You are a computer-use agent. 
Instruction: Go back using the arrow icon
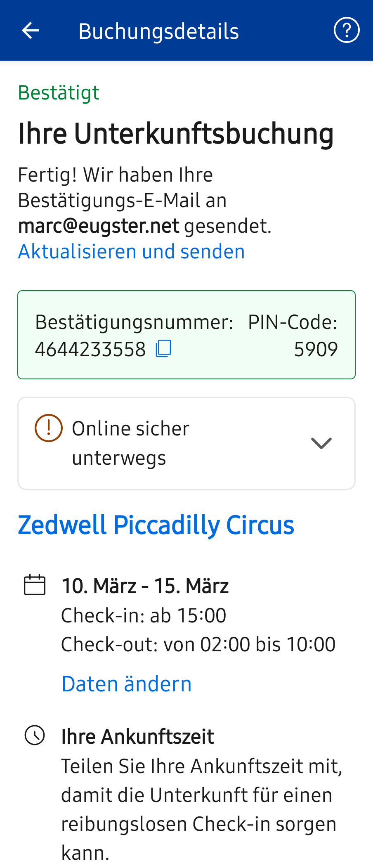click(x=30, y=31)
